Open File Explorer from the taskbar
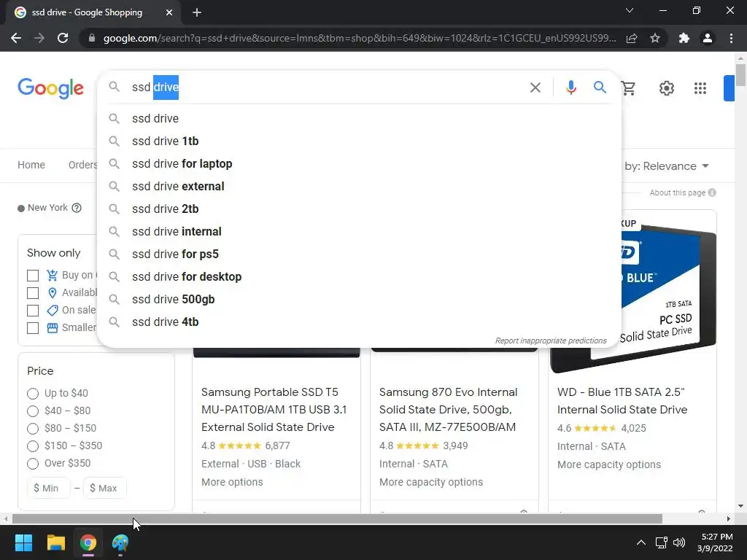Image resolution: width=747 pixels, height=560 pixels. coord(55,542)
